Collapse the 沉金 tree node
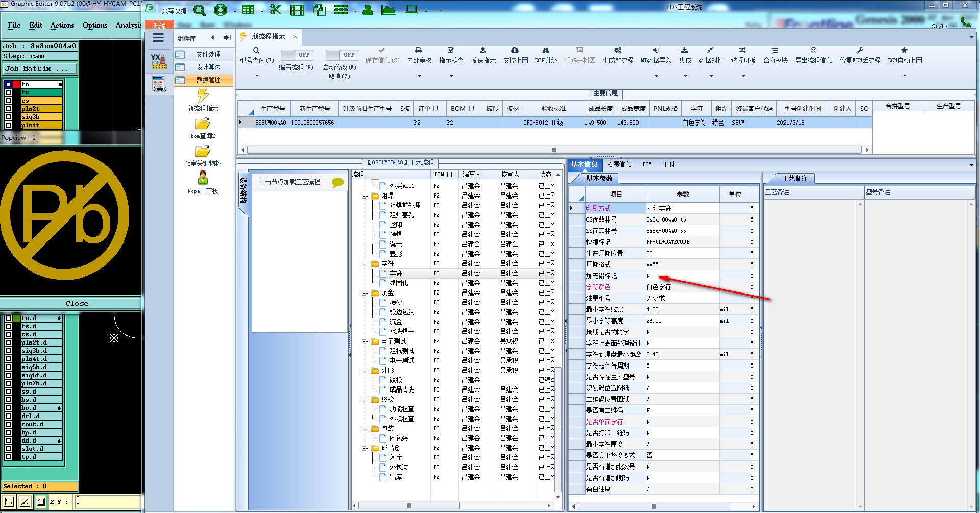This screenshot has width=980, height=513. (364, 292)
